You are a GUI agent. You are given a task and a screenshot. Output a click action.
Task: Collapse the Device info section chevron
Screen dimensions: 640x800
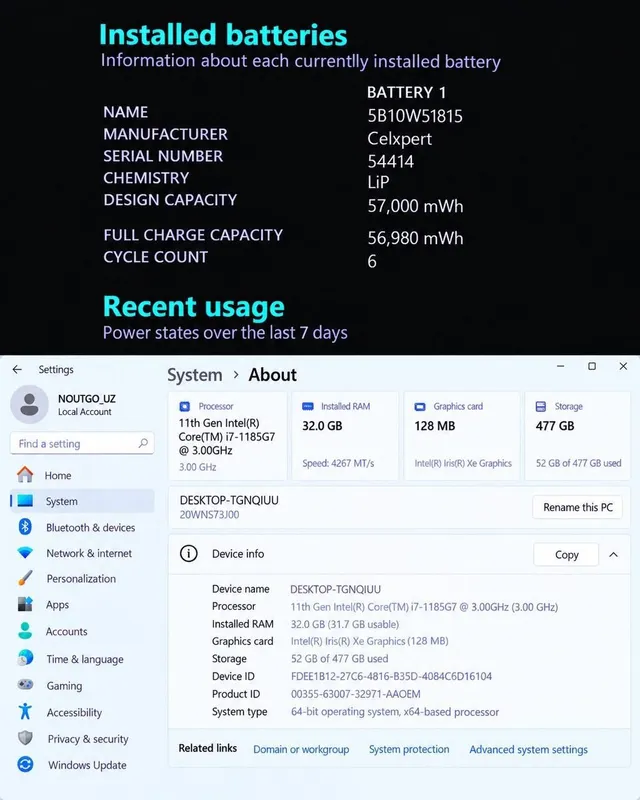pos(613,555)
